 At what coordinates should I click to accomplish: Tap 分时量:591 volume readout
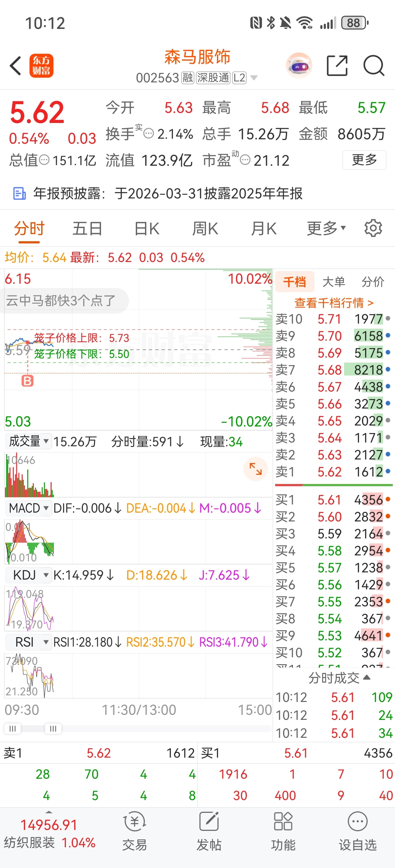[x=147, y=442]
